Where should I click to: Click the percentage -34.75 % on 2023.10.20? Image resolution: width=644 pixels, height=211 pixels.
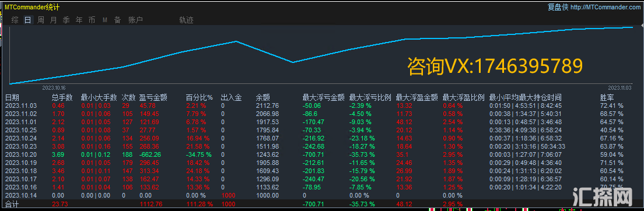tap(199, 155)
